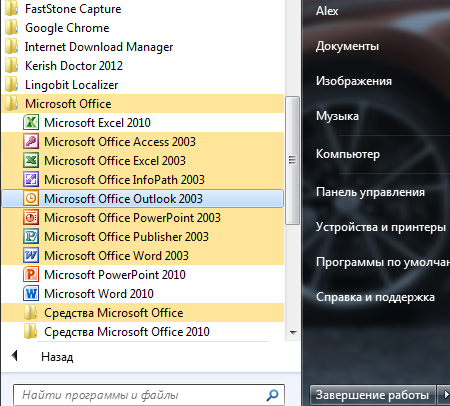Open Microsoft Office InfoPath 2003 icon
The width and height of the screenshot is (450, 406).
(31, 180)
